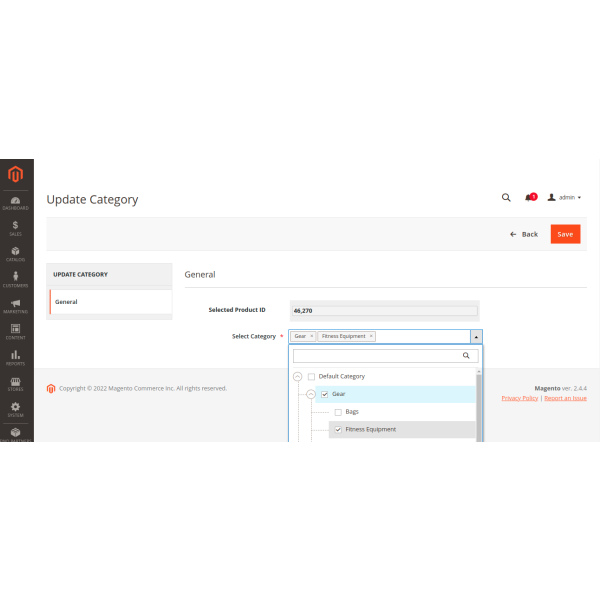Click the search magnifier in header
Screen dimensions: 600x600
(506, 198)
